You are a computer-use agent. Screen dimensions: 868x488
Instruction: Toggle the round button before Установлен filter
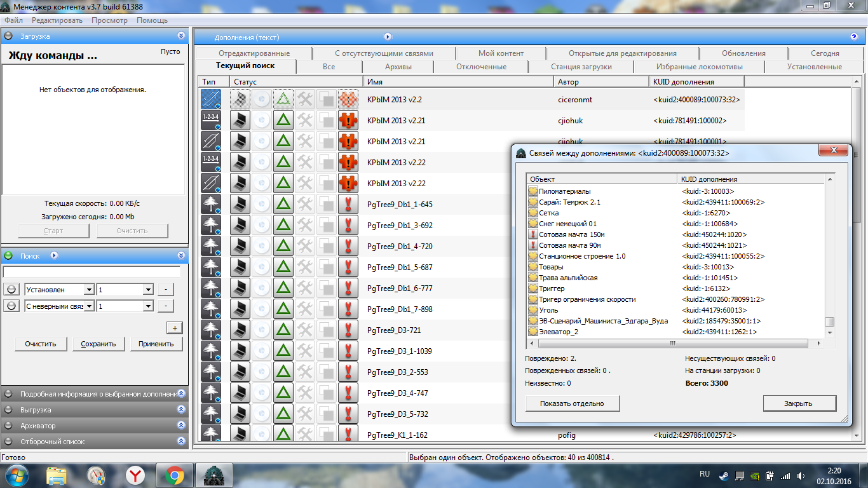click(11, 289)
